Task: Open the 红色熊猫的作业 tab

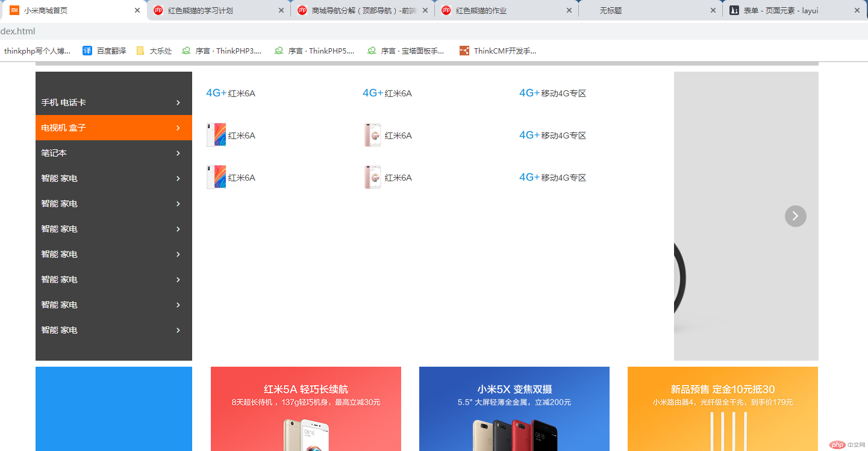Action: tap(506, 11)
